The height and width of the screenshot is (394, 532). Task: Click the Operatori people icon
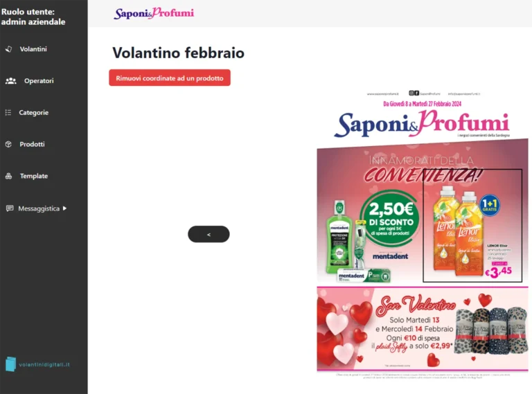point(11,81)
